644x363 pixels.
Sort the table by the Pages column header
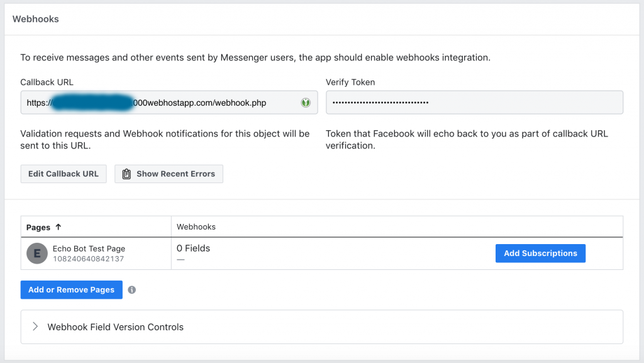[38, 228]
